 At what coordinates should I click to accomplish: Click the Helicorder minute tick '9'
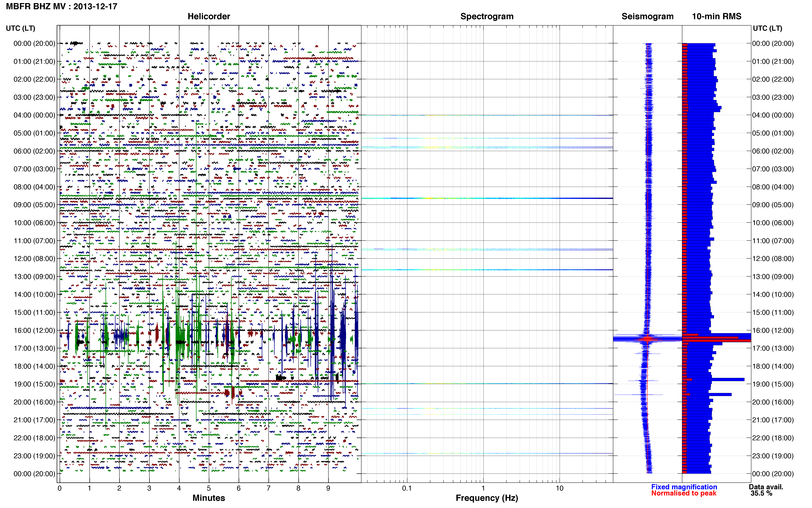(x=328, y=488)
